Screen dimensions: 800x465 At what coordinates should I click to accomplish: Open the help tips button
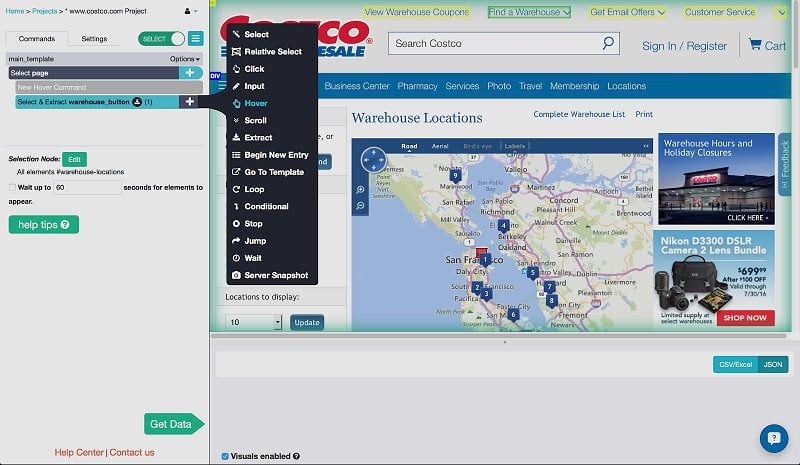pos(43,225)
